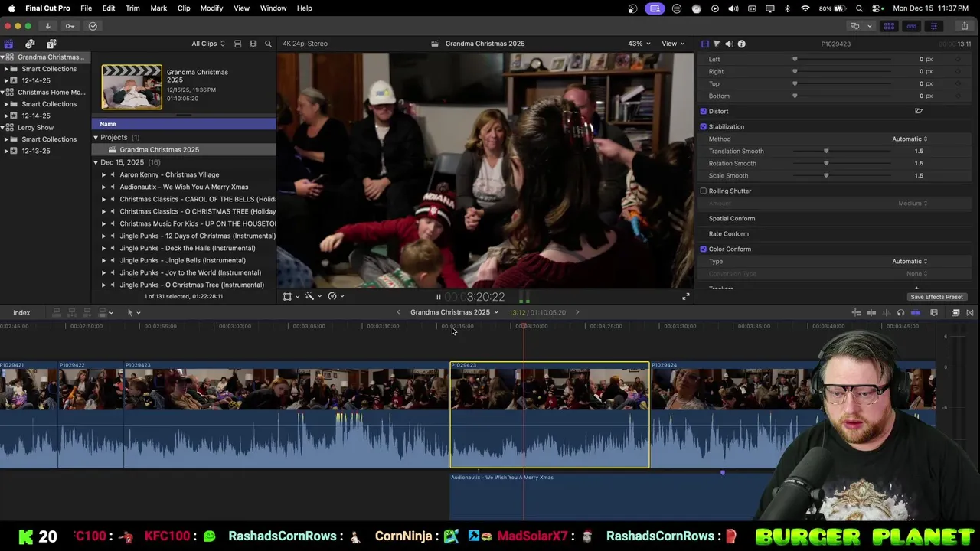980x551 pixels.
Task: Open the Keyword Editor key icon
Action: click(x=70, y=26)
